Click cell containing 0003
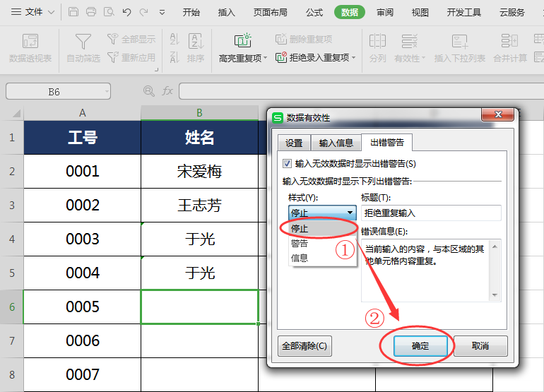The height and width of the screenshot is (392, 544). [82, 239]
